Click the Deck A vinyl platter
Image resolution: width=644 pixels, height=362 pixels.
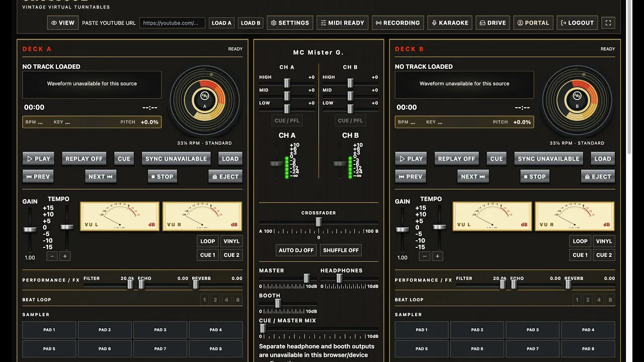click(x=205, y=101)
